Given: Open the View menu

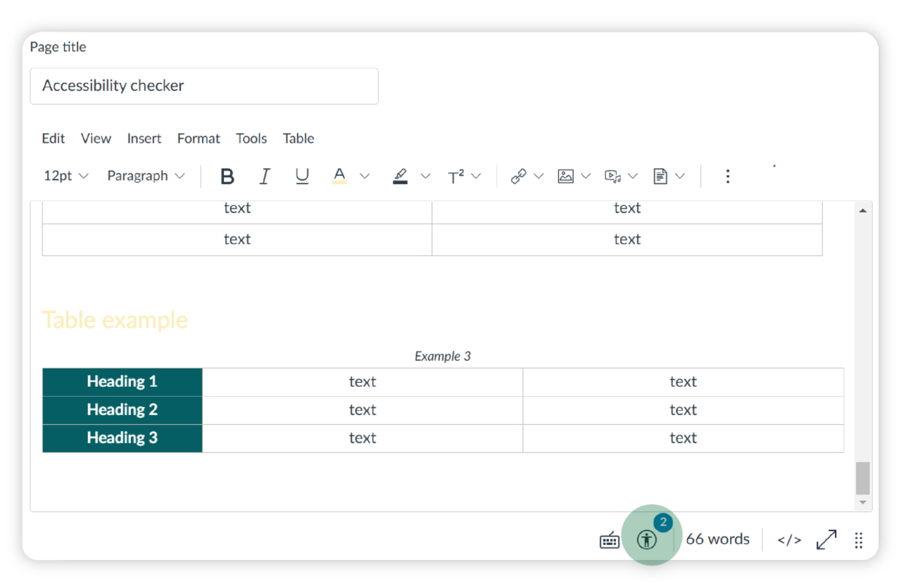Looking at the screenshot, I should click(x=96, y=139).
